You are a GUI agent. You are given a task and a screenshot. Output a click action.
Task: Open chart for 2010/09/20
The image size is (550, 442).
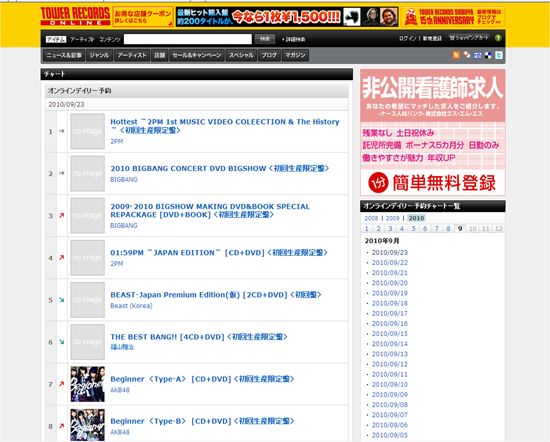tap(390, 283)
